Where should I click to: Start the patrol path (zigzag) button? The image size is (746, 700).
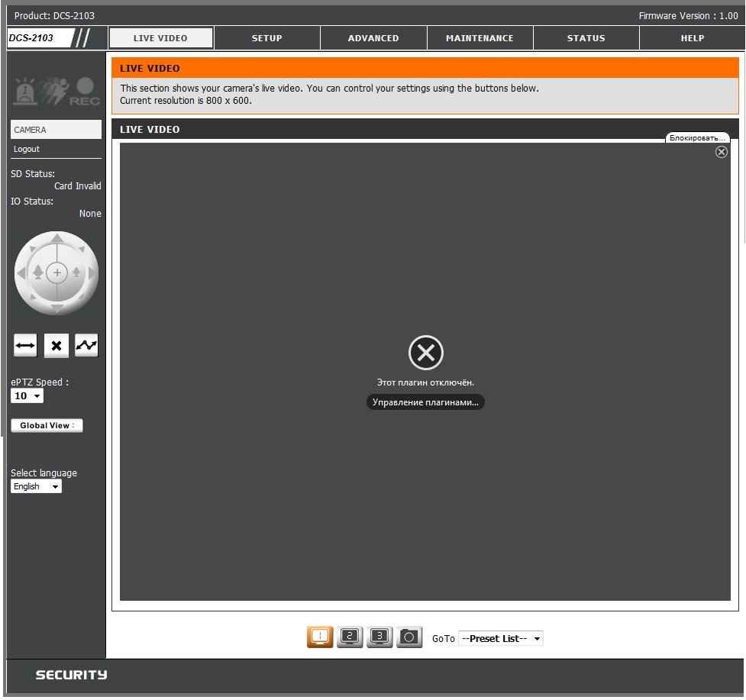pos(86,346)
